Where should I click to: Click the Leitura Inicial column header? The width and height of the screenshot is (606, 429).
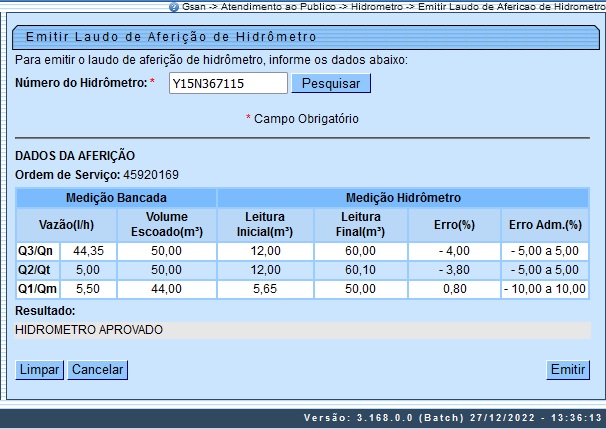264,224
